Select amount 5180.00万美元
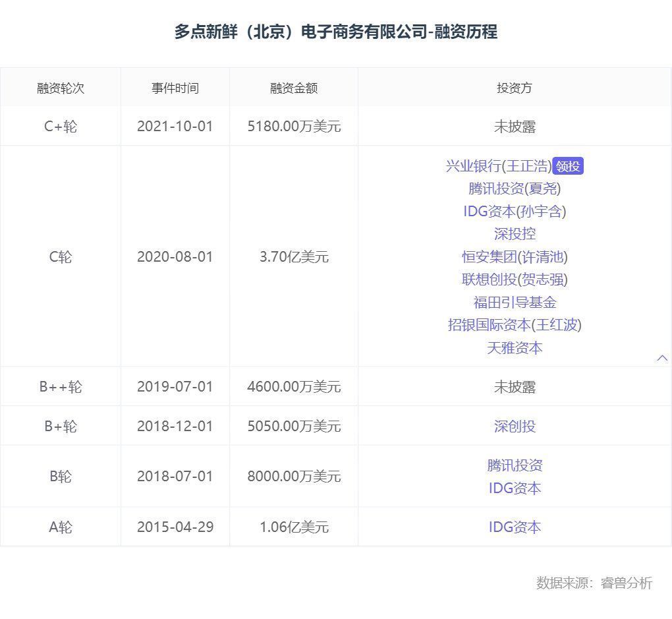This screenshot has width=672, height=619. [x=294, y=127]
